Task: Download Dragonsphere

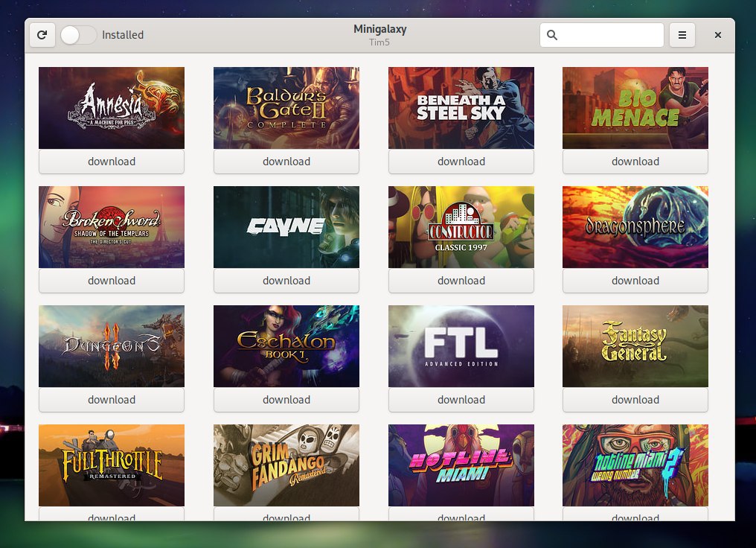Action: click(635, 281)
